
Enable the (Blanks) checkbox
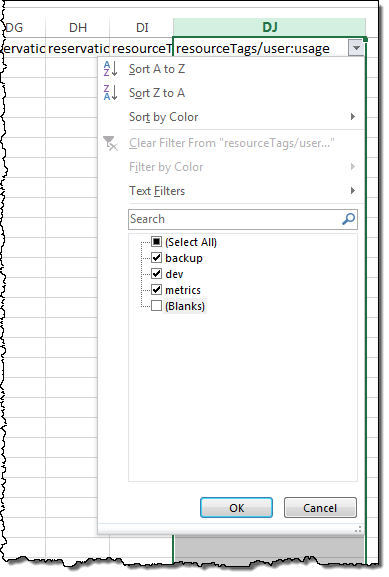tap(157, 306)
